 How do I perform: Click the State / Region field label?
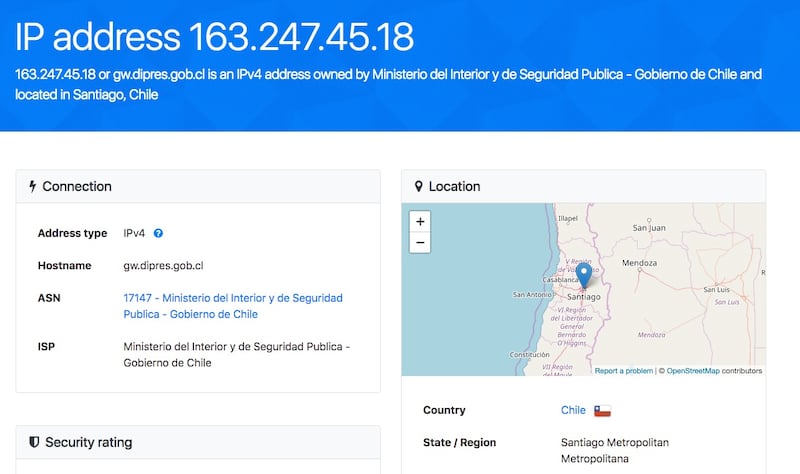pos(459,442)
